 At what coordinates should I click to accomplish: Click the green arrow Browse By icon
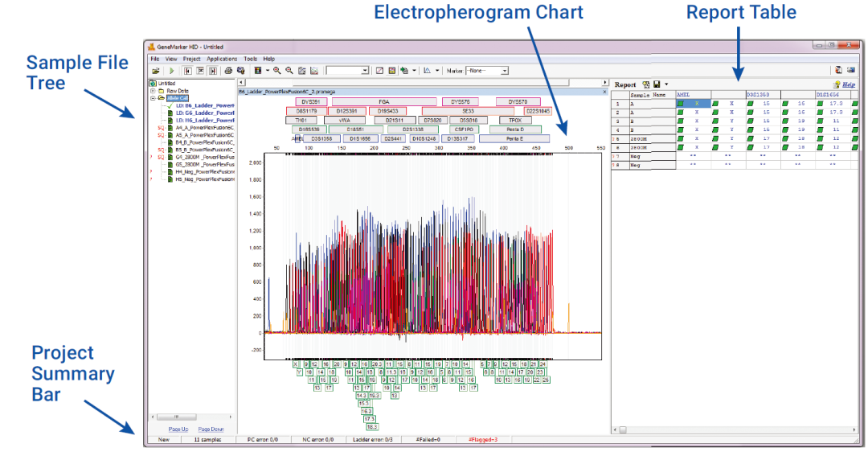(x=404, y=71)
